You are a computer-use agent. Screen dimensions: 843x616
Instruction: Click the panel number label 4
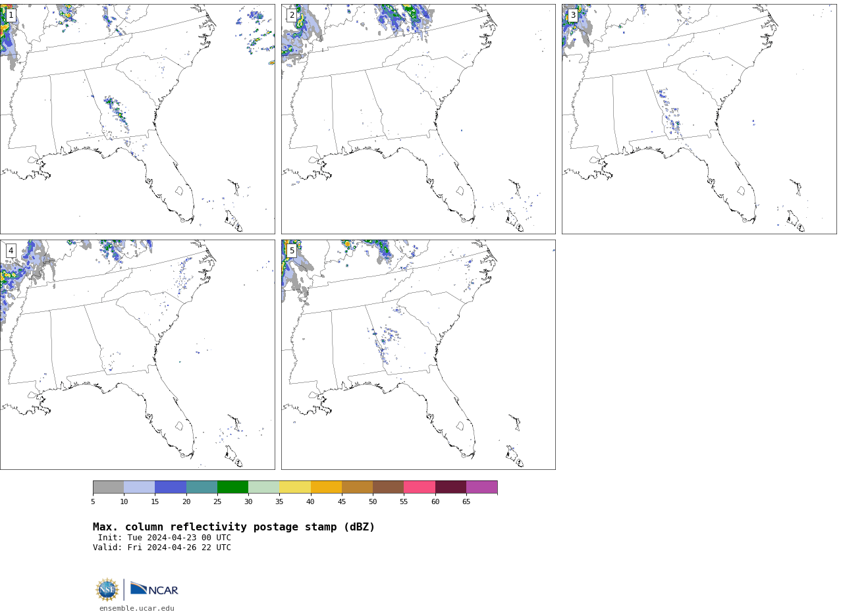(11, 251)
